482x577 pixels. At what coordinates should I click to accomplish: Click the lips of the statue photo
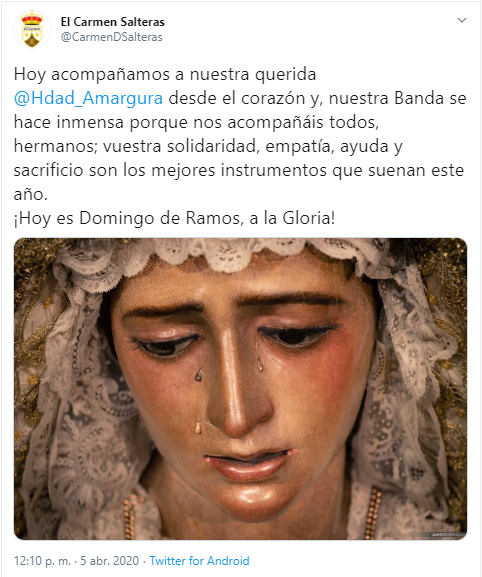[248, 464]
